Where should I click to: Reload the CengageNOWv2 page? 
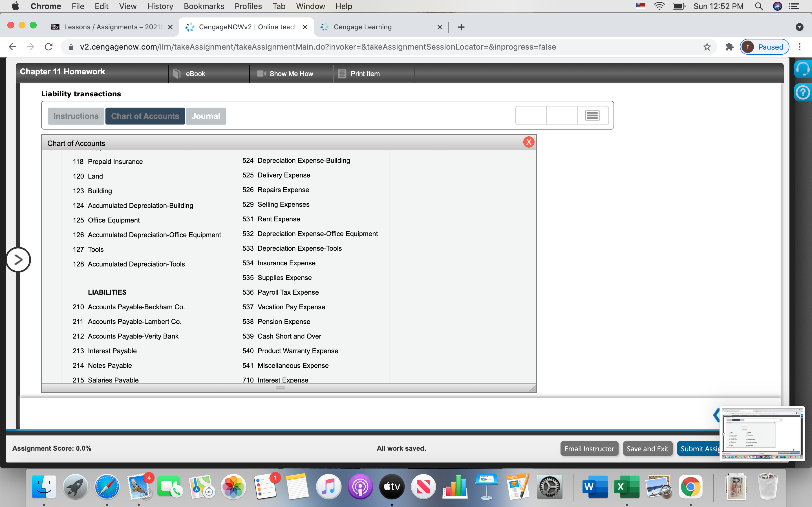49,47
